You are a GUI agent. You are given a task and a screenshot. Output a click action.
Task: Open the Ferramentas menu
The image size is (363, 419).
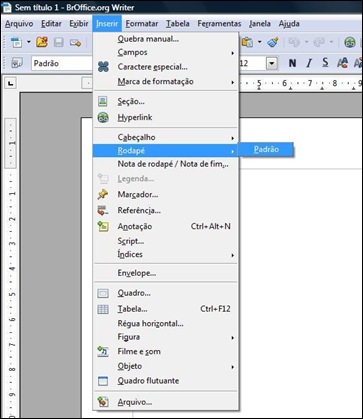219,24
